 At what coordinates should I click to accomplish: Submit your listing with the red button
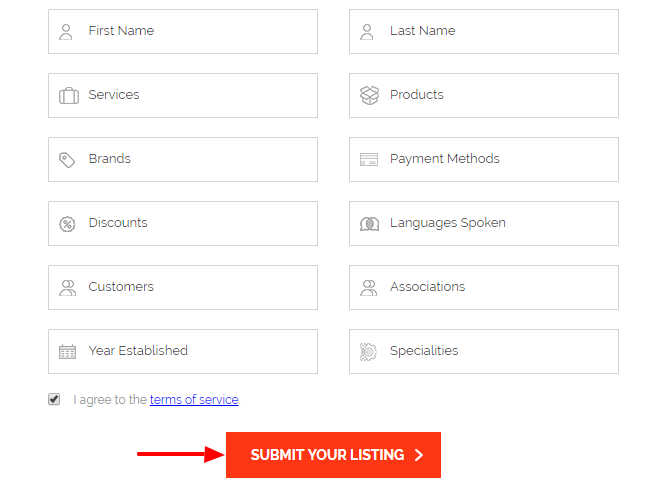(x=333, y=455)
